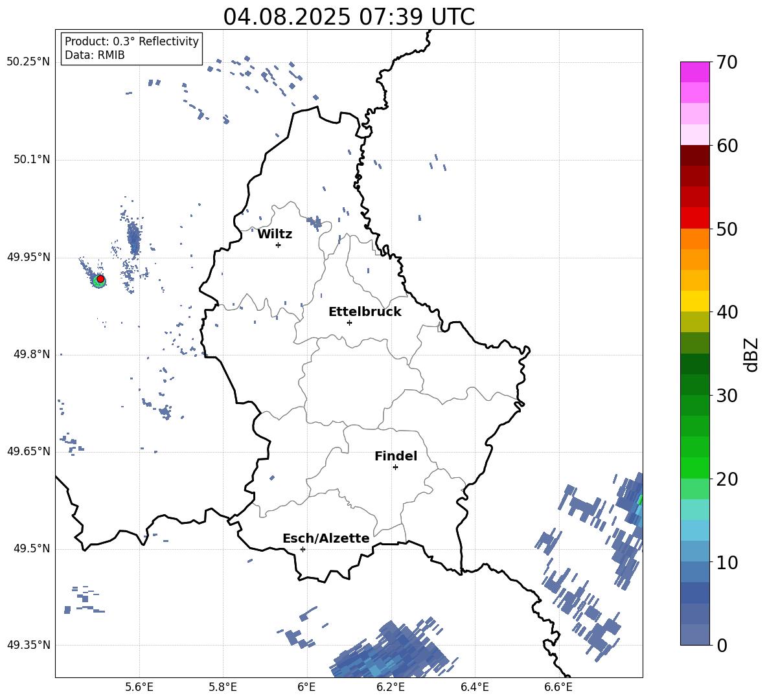Pick the magenta top colorbar swatch

[x=694, y=72]
